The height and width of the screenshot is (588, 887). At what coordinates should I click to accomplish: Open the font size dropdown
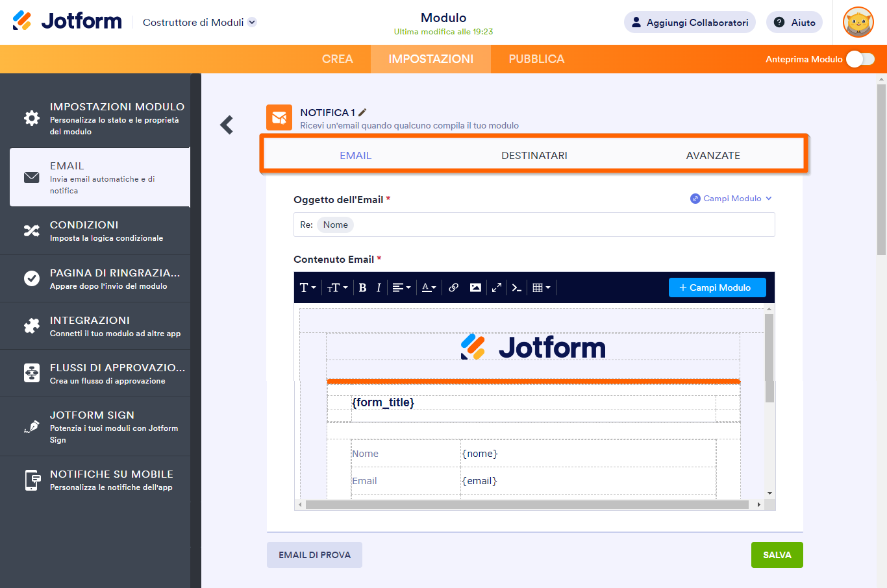pyautogui.click(x=338, y=288)
